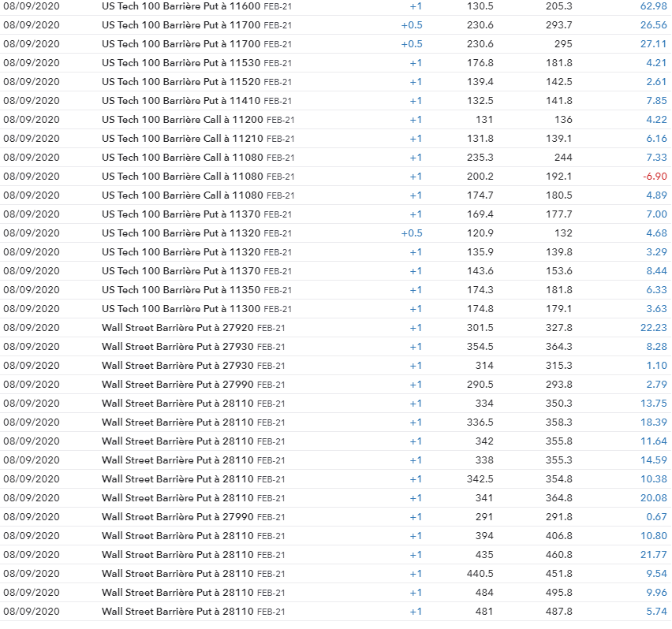Click the profit value 1.10

[656, 365]
